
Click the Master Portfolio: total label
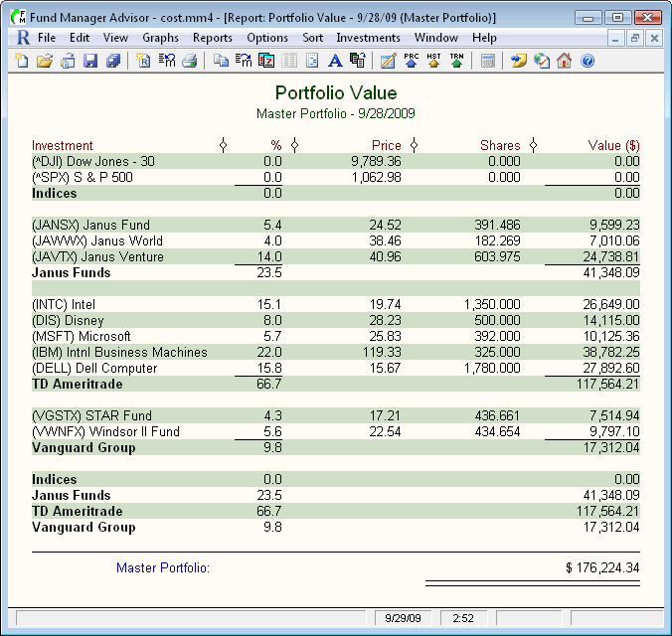point(163,567)
